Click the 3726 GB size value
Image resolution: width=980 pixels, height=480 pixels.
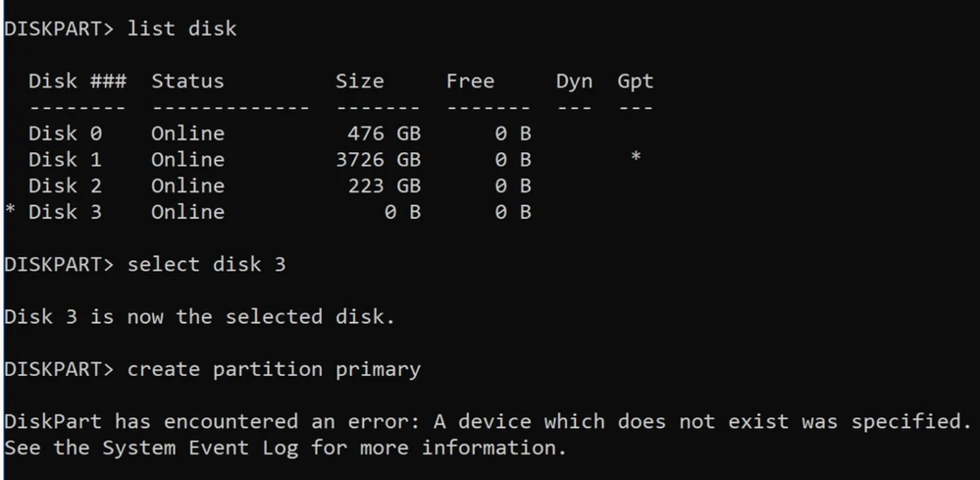click(378, 159)
